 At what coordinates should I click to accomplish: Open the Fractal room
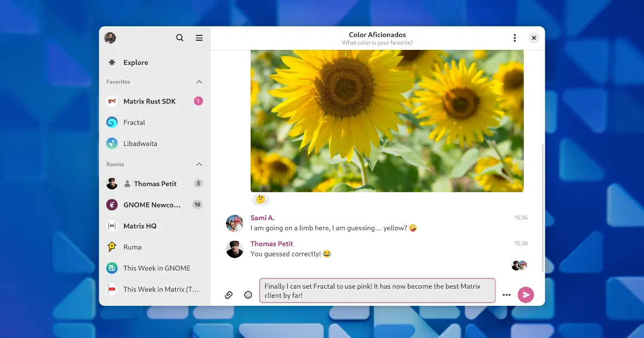tap(134, 122)
